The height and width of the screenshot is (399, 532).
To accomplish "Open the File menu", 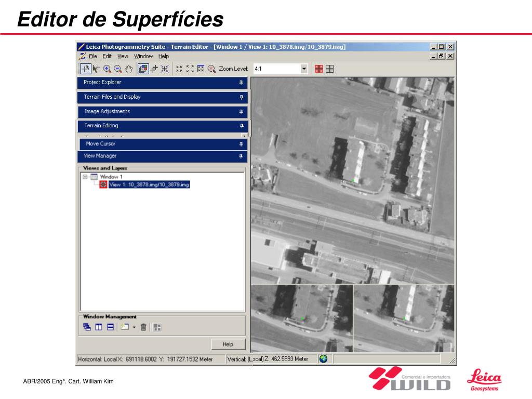I will pos(93,56).
